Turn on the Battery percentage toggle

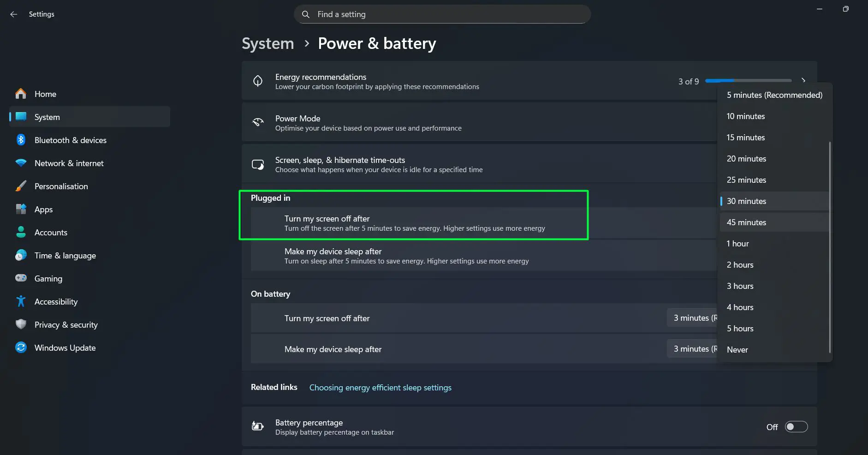(796, 427)
